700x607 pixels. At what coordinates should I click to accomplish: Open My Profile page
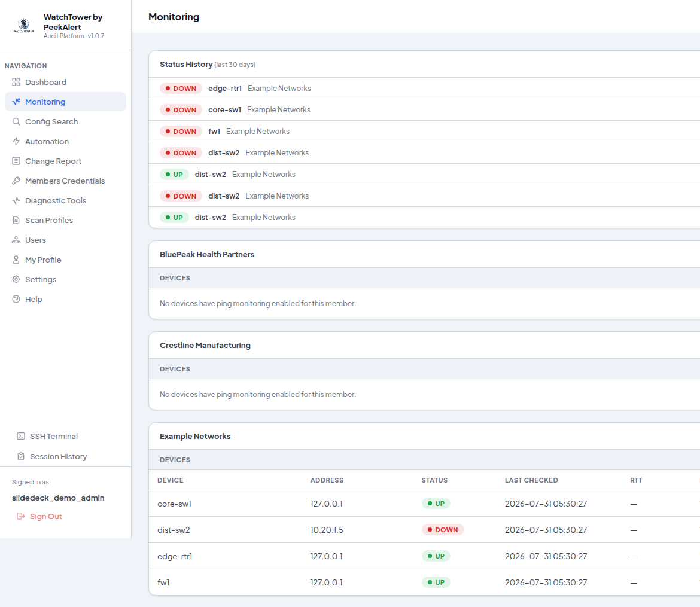[x=65, y=260]
